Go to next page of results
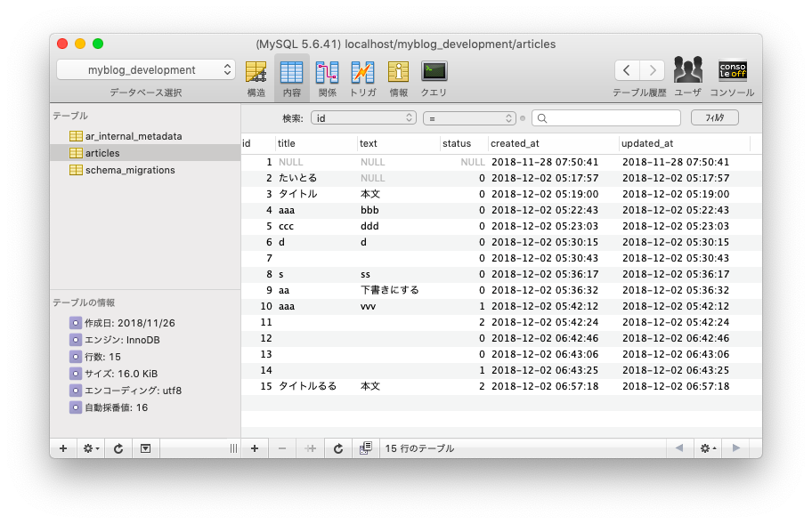 (x=736, y=448)
